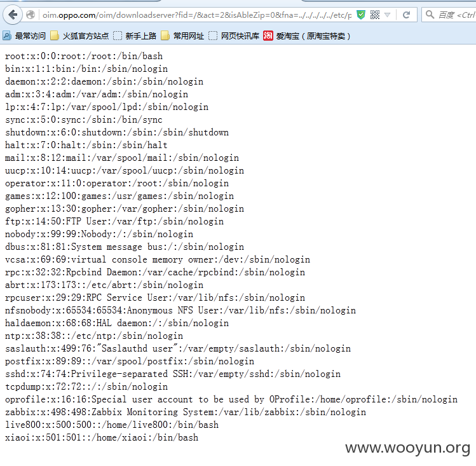Viewport: 476px width, 466px height.
Task: Click the line starting 'abrt:x:173:173'
Action: click(104, 285)
